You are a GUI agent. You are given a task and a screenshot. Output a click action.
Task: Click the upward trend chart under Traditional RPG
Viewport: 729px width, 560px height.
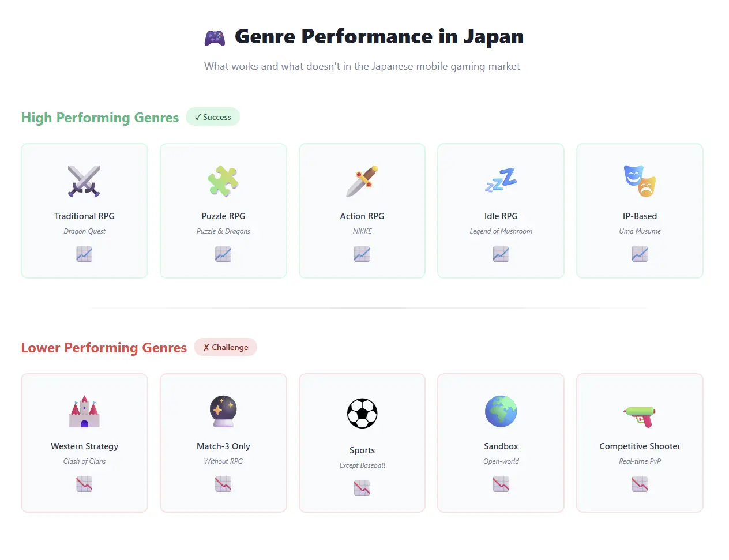click(84, 254)
